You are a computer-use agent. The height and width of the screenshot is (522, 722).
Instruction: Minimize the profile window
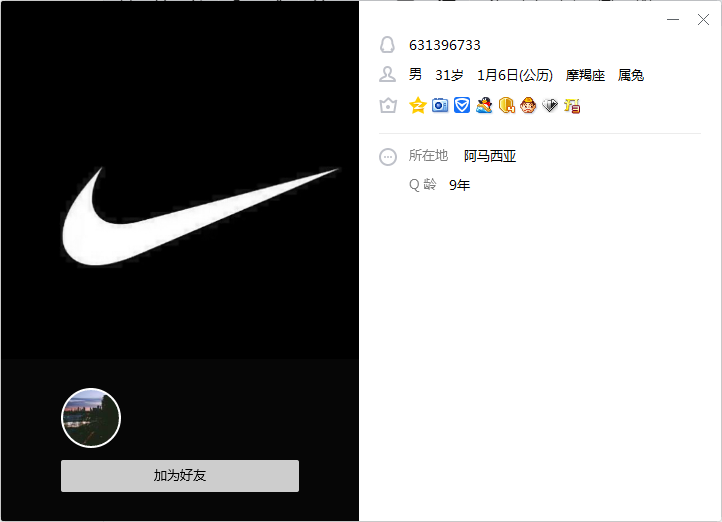coord(673,19)
